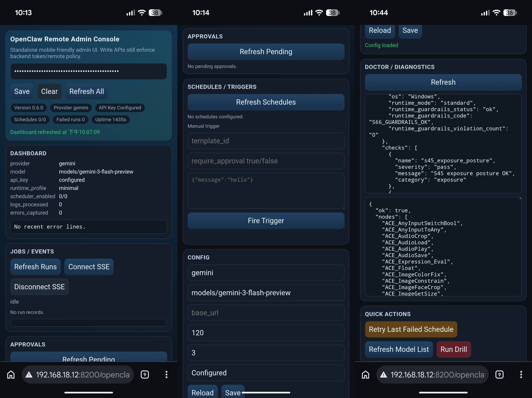Click the red Run Drill button
Screen dimensions: 532x398
454,349
